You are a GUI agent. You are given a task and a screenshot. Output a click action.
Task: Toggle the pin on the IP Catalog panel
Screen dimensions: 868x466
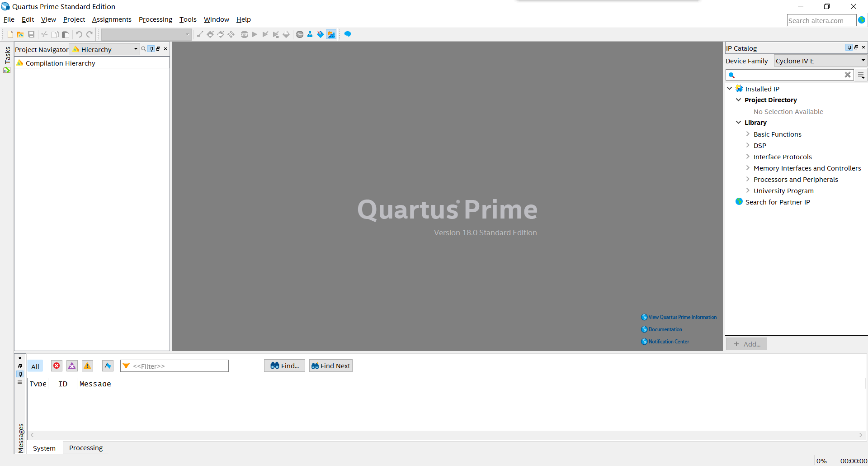tap(849, 48)
